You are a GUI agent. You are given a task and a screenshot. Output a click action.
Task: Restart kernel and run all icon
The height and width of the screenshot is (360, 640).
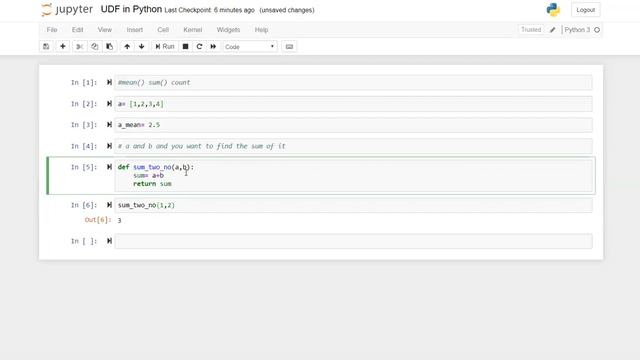tap(213, 47)
